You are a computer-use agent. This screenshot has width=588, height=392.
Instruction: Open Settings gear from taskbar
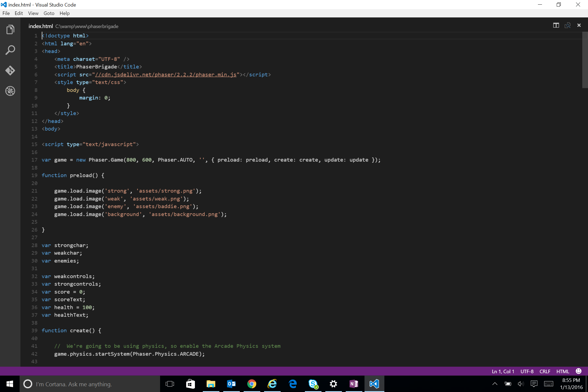[333, 384]
